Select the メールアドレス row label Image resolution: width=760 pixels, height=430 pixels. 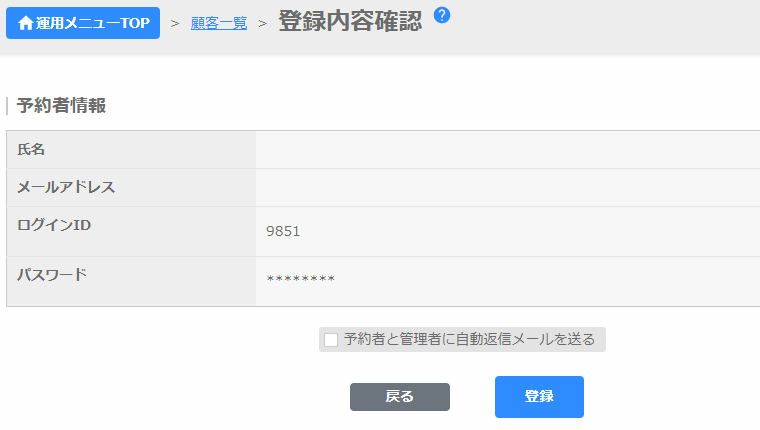[x=66, y=187]
